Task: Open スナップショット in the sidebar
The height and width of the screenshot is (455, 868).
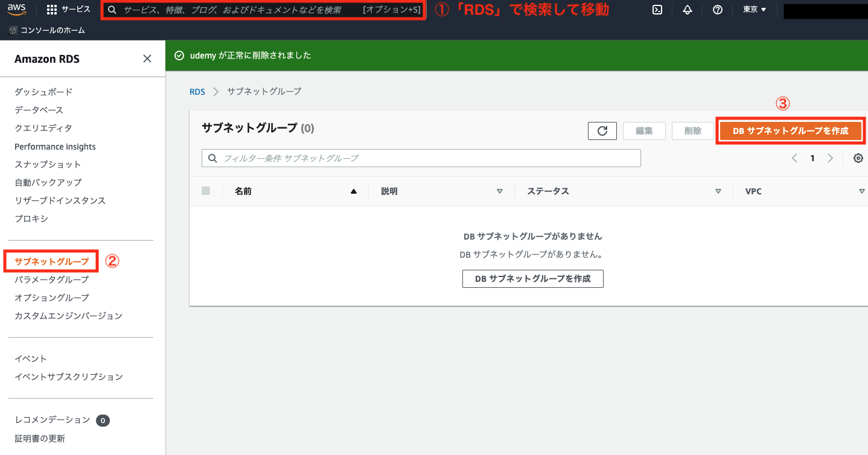Action: point(48,164)
